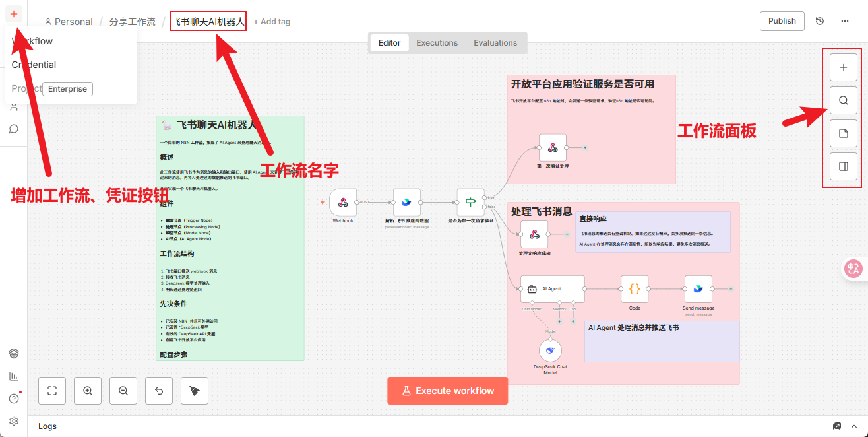Viewport: 868px width, 437px height.
Task: Open the three-dot workflow options menu
Action: tap(845, 21)
